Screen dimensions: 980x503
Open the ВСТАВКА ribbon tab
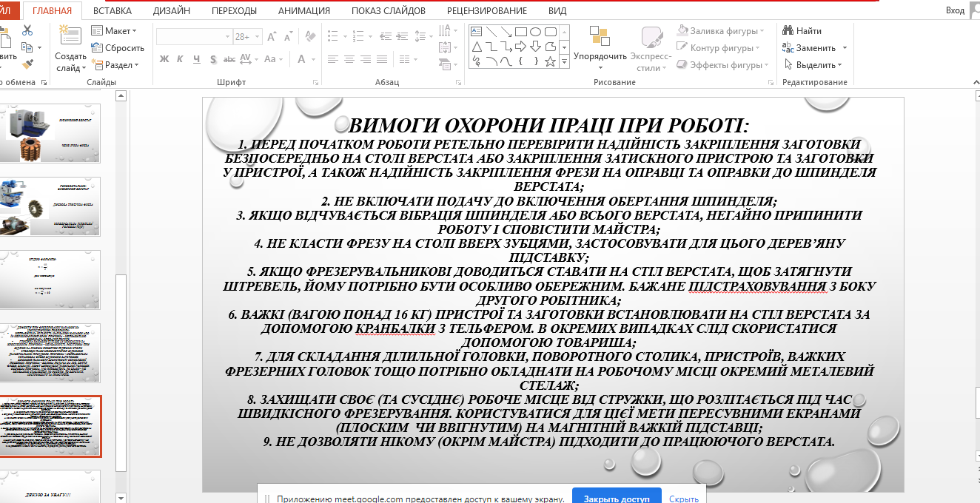click(113, 11)
